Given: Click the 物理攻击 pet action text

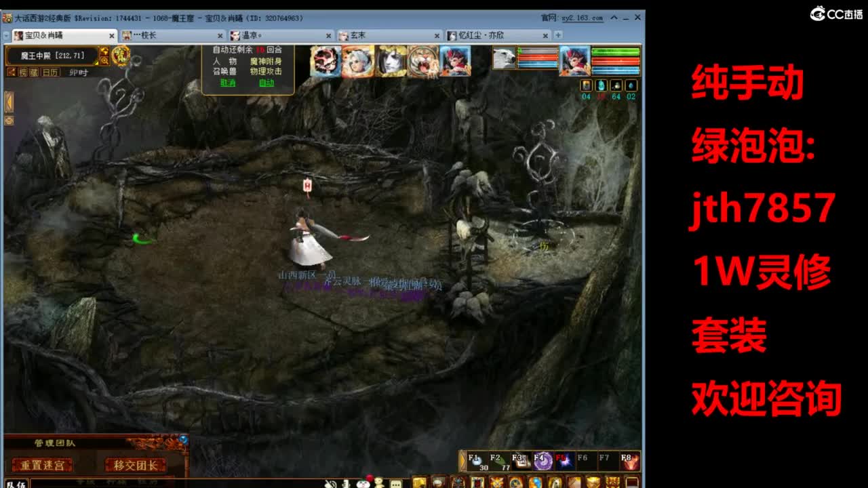Looking at the screenshot, I should click(x=266, y=71).
